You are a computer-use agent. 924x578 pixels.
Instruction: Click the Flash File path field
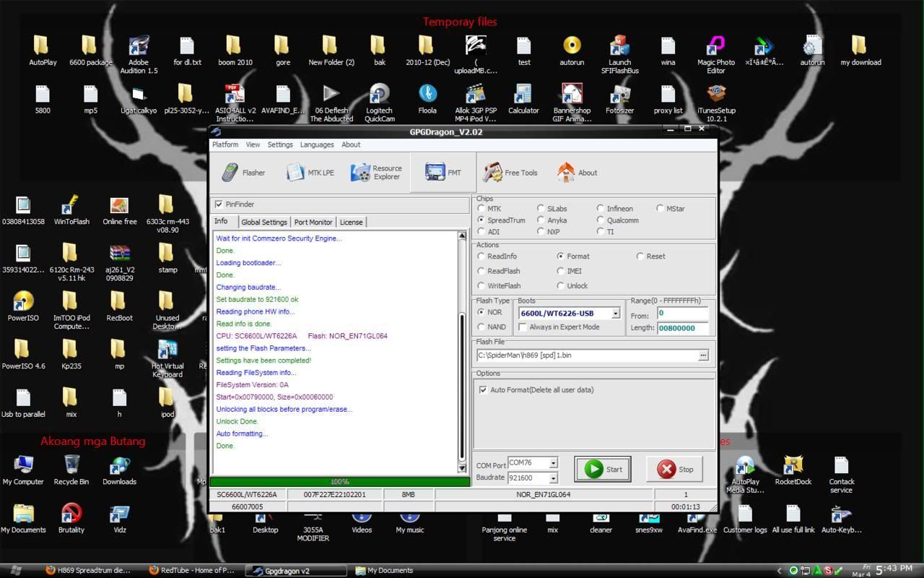coord(587,355)
